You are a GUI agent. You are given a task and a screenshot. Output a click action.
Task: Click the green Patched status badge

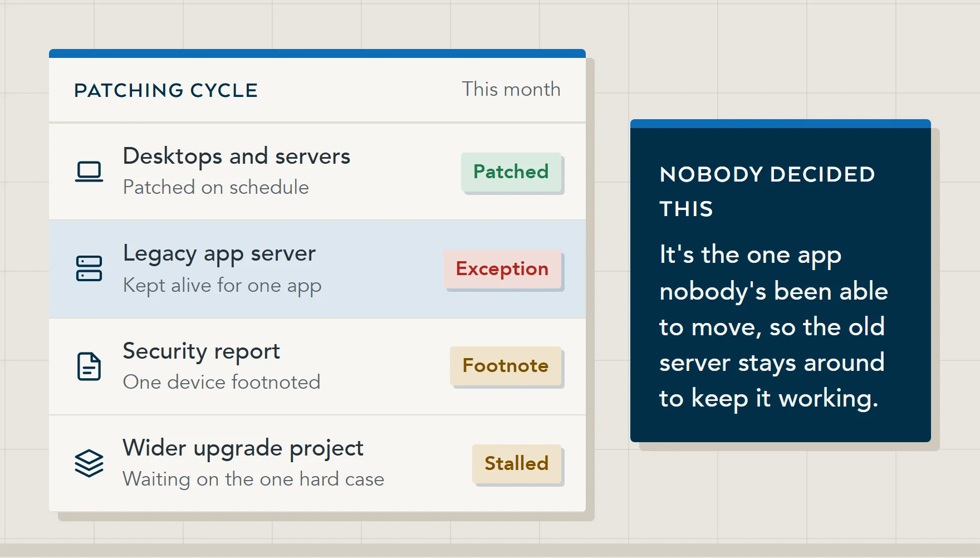(x=511, y=172)
